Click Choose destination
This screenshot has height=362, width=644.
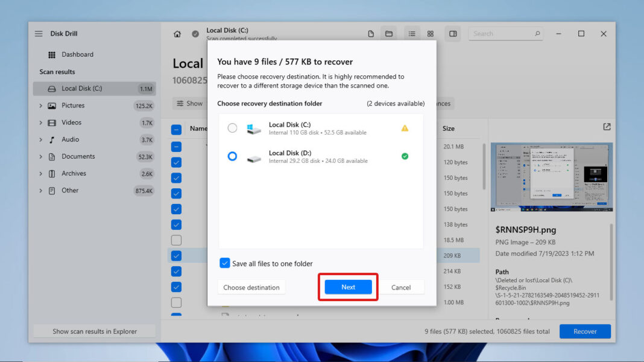251,287
